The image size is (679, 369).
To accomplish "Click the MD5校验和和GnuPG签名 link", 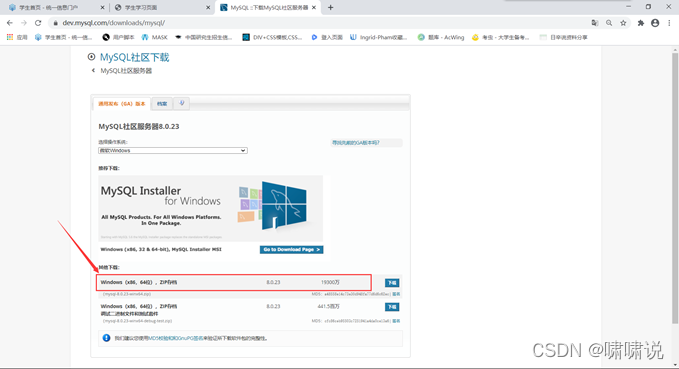I will click(x=176, y=338).
